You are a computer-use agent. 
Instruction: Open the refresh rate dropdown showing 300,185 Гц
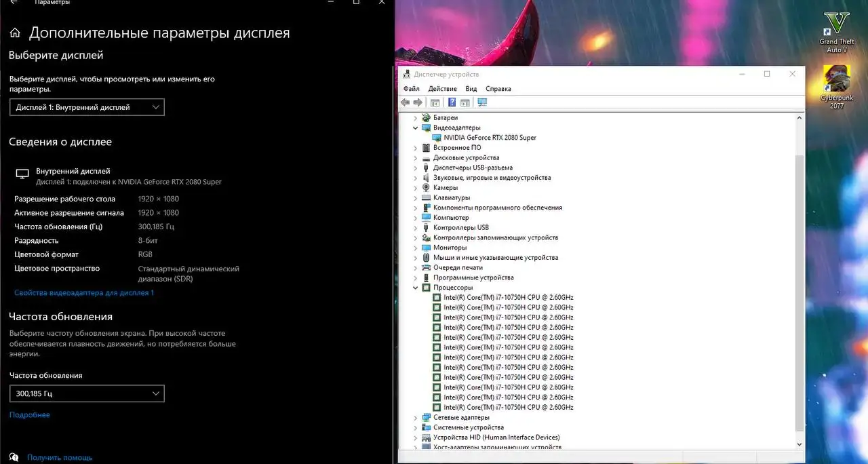pyautogui.click(x=87, y=393)
